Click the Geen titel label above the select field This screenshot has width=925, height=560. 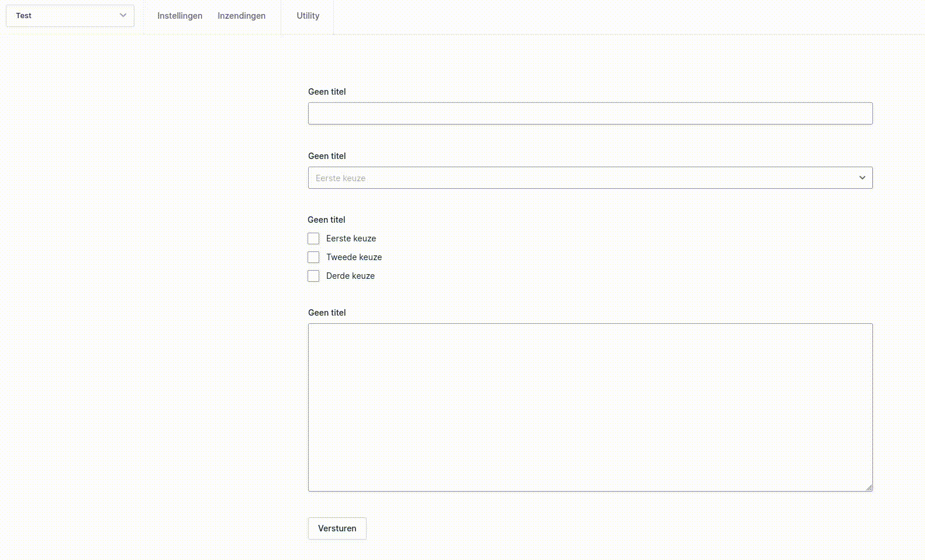(327, 156)
